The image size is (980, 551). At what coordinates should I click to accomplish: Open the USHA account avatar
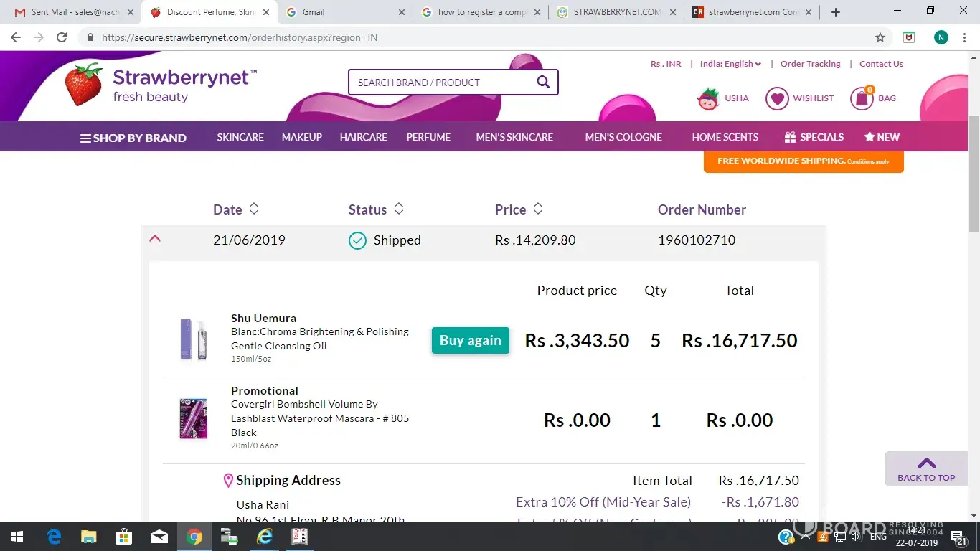pyautogui.click(x=708, y=98)
